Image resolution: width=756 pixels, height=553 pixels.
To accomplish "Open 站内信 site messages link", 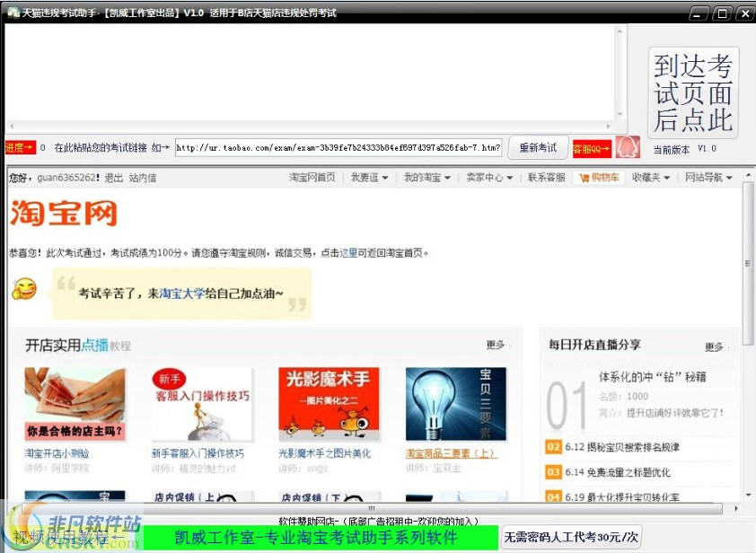I will tap(143, 178).
